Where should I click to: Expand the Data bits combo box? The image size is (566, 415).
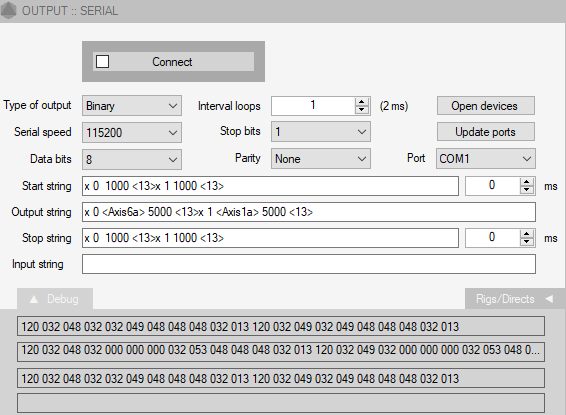[x=132, y=160]
